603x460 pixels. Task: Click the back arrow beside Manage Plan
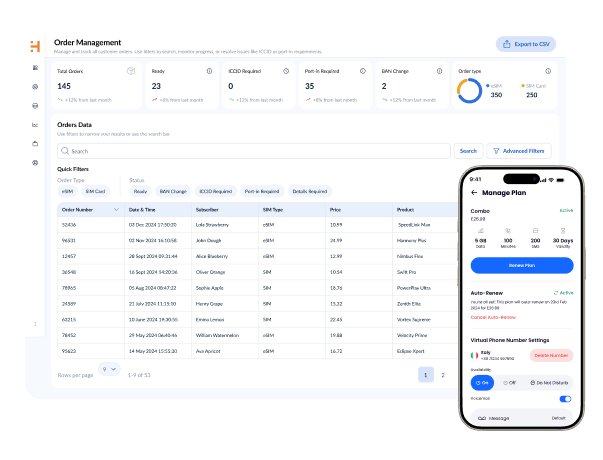(x=473, y=191)
